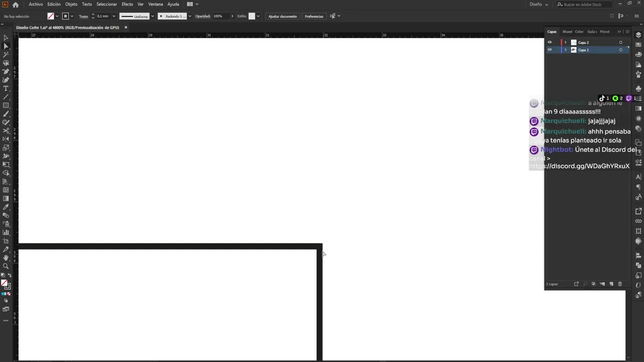Select the Line Segment tool
Image resolution: width=644 pixels, height=362 pixels.
6,97
